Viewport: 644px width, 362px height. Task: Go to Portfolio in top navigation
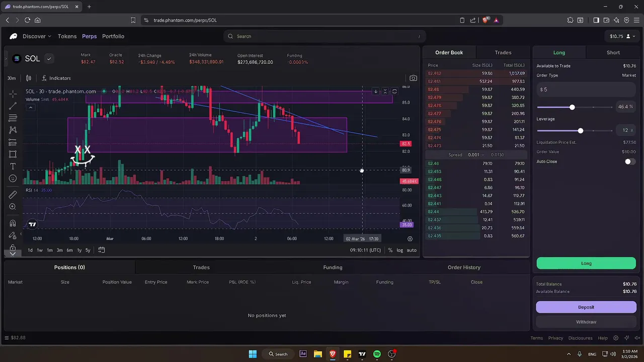point(113,36)
